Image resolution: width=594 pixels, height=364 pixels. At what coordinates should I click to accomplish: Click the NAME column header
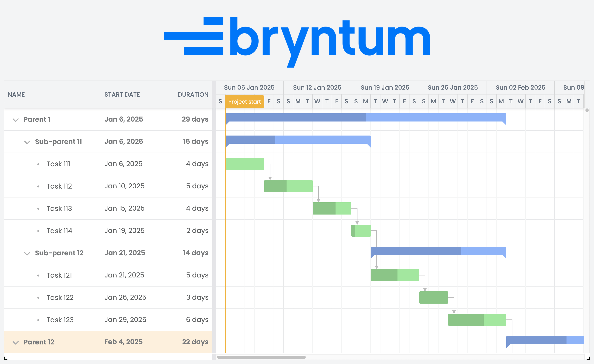click(x=16, y=94)
